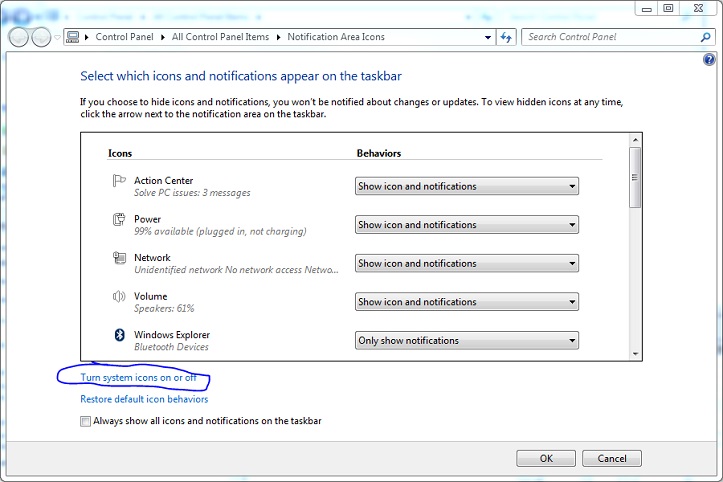Click Restore default icon behaviors link
The image size is (723, 482).
[x=144, y=399]
